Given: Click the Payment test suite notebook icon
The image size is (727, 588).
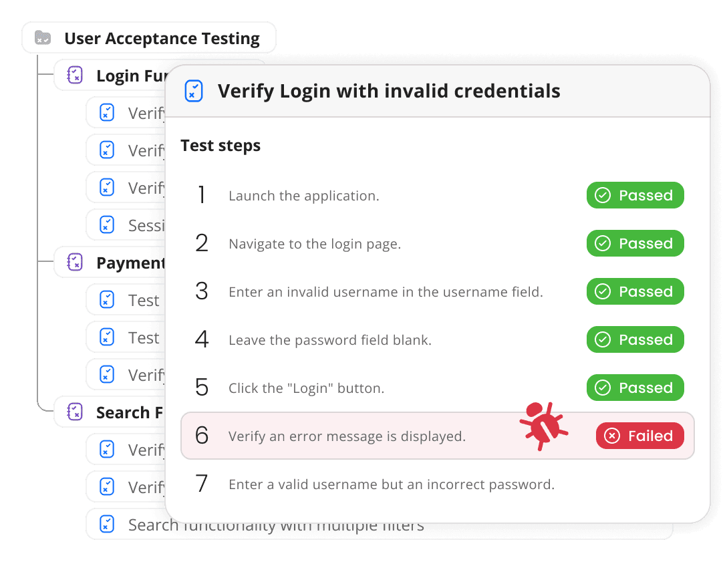Looking at the screenshot, I should pyautogui.click(x=76, y=263).
